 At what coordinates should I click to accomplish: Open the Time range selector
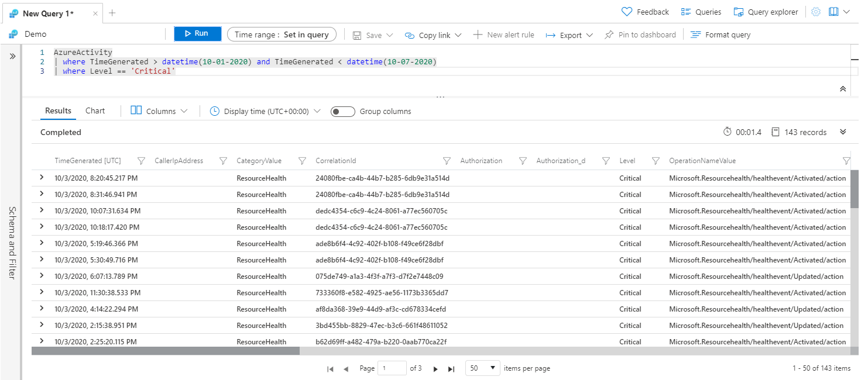pyautogui.click(x=282, y=34)
